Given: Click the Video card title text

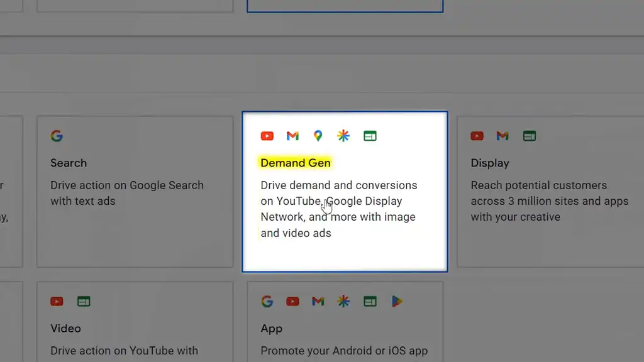Looking at the screenshot, I should point(65,328).
